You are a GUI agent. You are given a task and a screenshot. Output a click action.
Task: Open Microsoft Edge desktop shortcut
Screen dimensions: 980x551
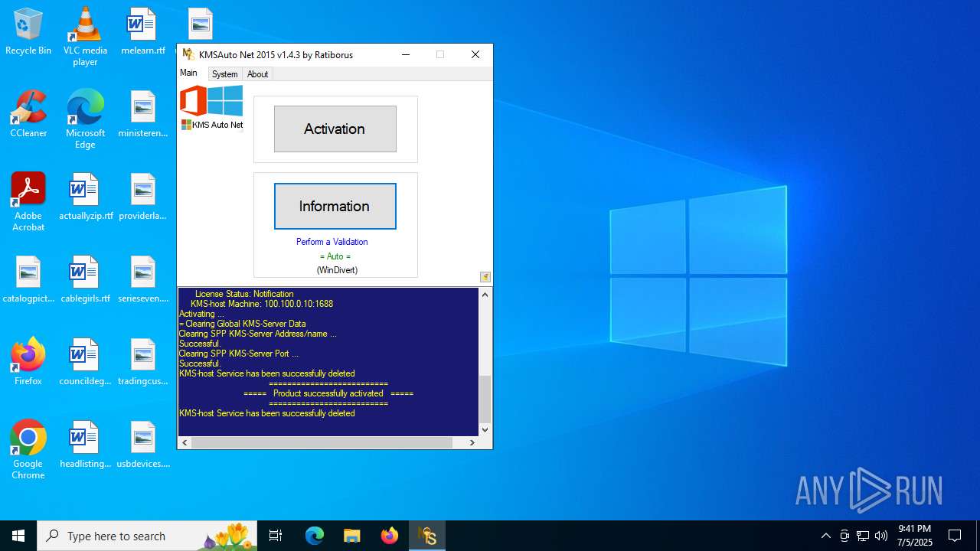[85, 119]
